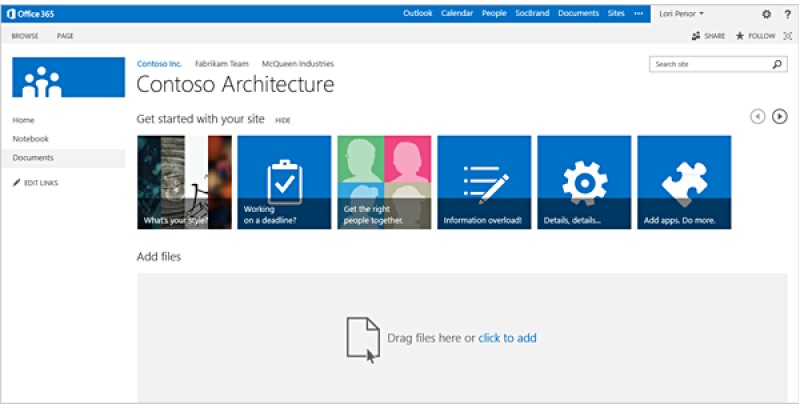Click the Share button label

click(x=714, y=36)
